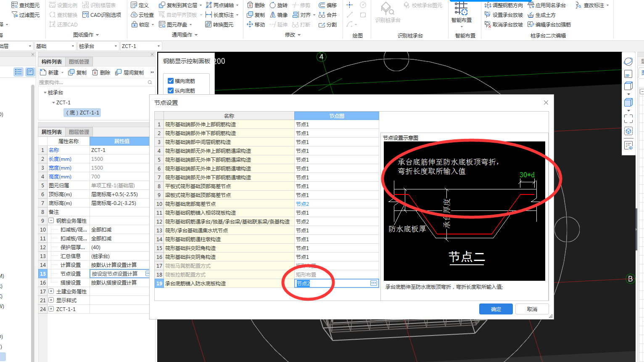The height and width of the screenshot is (362, 644).
Task: Select the (底) ZCT-1-1 tree item
Action: tap(82, 113)
